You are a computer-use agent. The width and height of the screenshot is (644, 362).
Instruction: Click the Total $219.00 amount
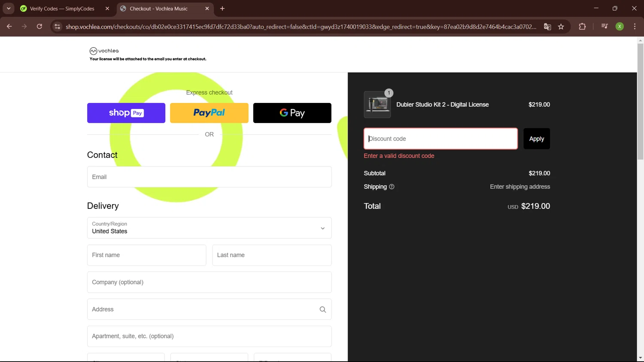[535, 206]
